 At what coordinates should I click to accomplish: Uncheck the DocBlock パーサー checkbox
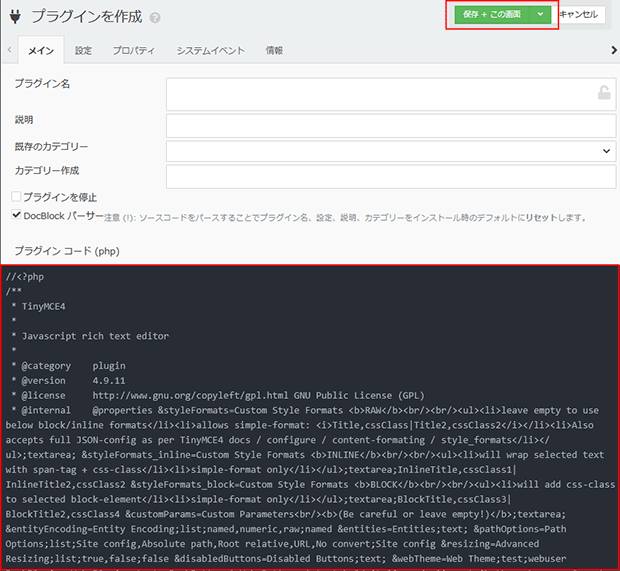click(16, 215)
